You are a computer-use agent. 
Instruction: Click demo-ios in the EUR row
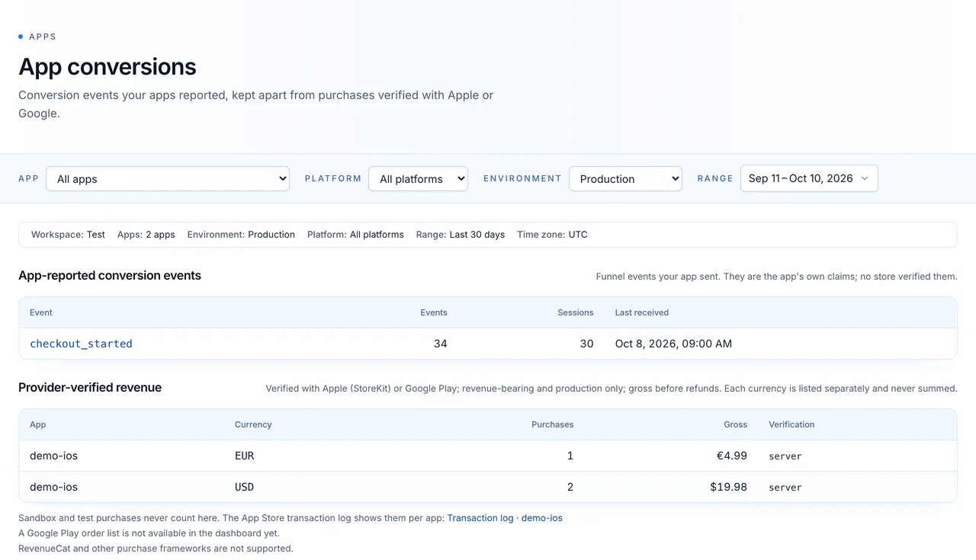[x=53, y=456]
